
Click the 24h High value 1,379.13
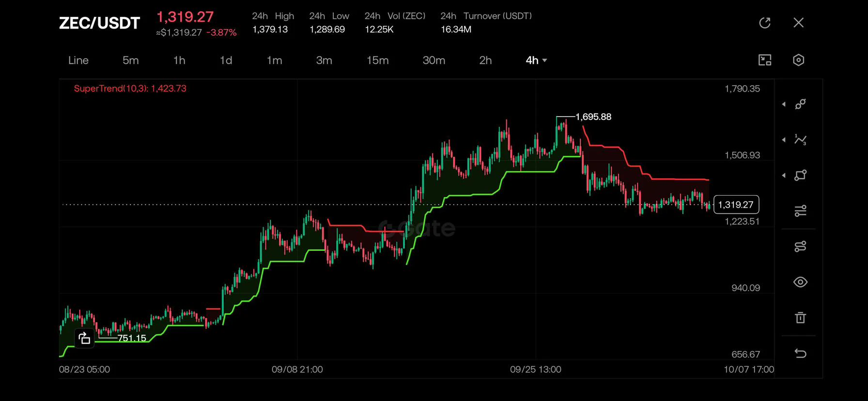tap(270, 30)
